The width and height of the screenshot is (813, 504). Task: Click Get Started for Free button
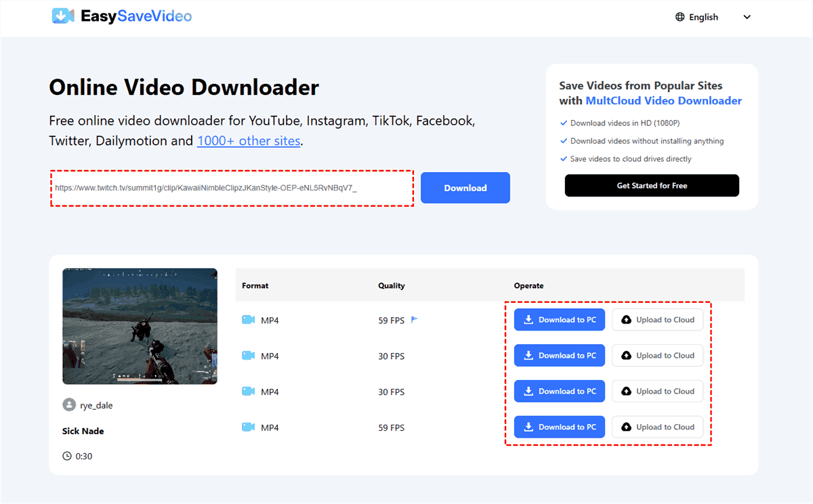652,186
